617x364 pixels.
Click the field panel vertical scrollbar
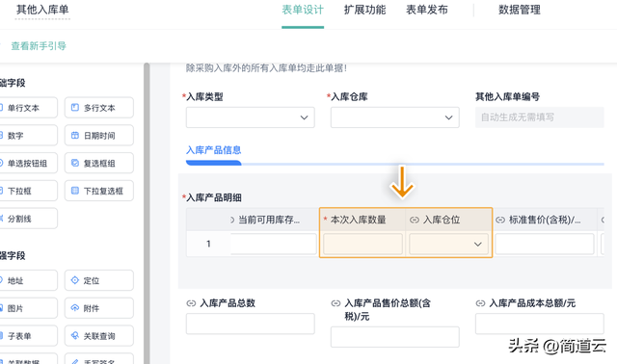(x=147, y=214)
